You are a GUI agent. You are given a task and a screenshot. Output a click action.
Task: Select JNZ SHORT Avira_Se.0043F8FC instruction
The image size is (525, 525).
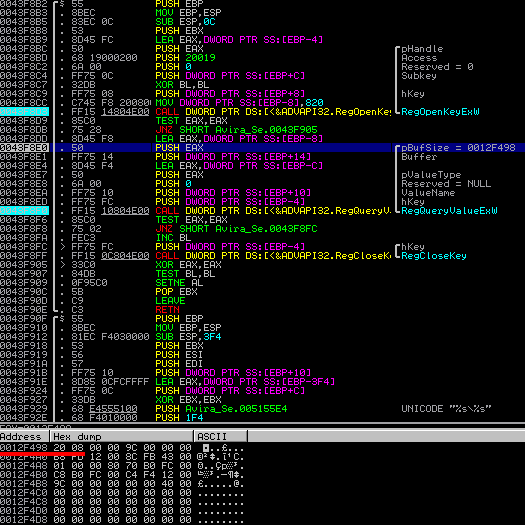(236, 229)
